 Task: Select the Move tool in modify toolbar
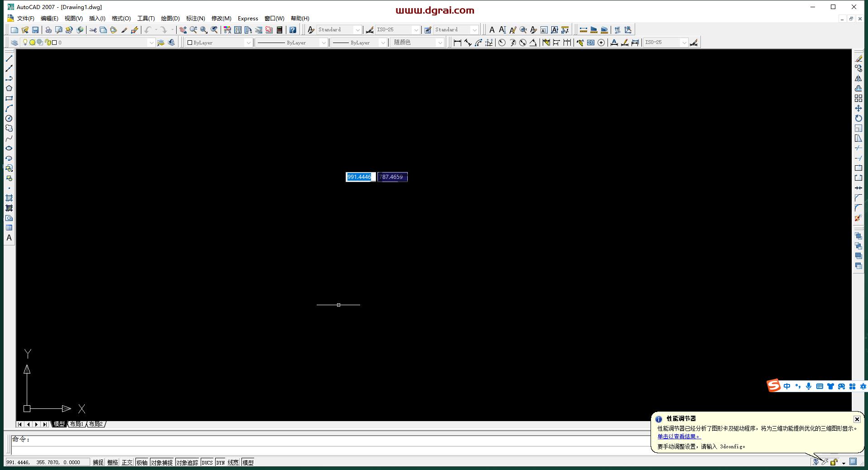[858, 108]
